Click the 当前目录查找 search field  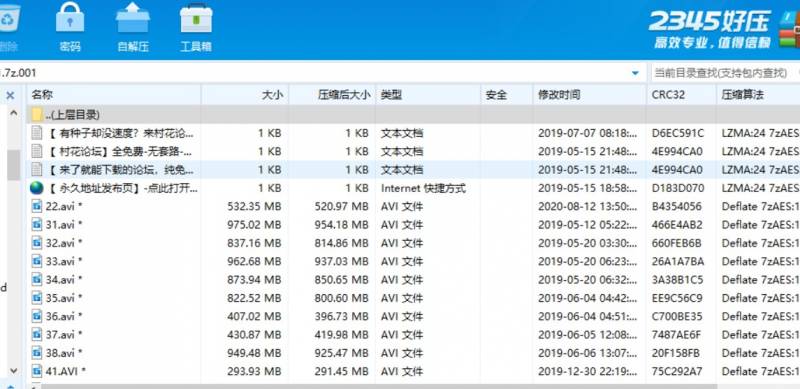[725, 73]
